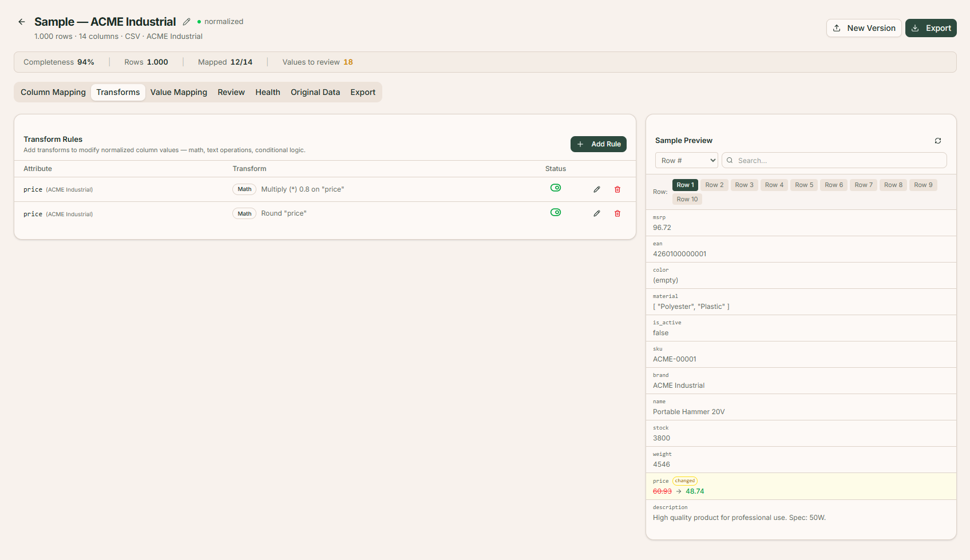The width and height of the screenshot is (970, 560).
Task: Select Row 10 in sample preview
Action: click(x=687, y=199)
